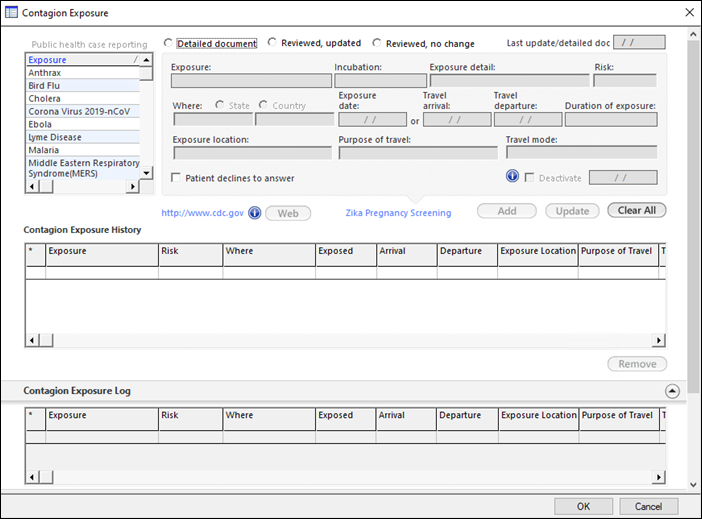Check Patient declines to answer

click(176, 178)
